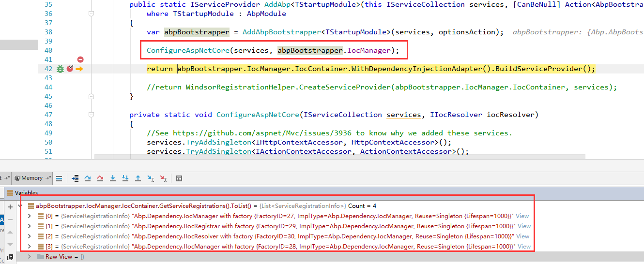Click Show Execution Point icon in debug toolbar
The width and height of the screenshot is (644, 264).
[x=75, y=178]
